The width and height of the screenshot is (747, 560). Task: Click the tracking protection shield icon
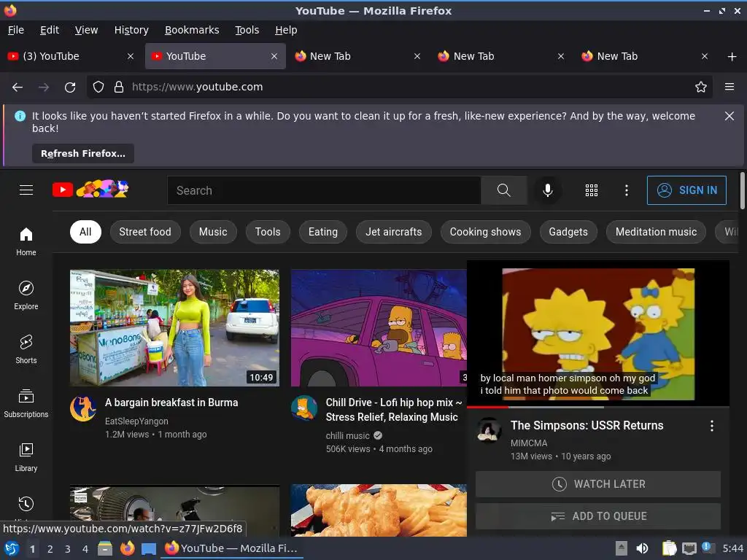tap(98, 87)
